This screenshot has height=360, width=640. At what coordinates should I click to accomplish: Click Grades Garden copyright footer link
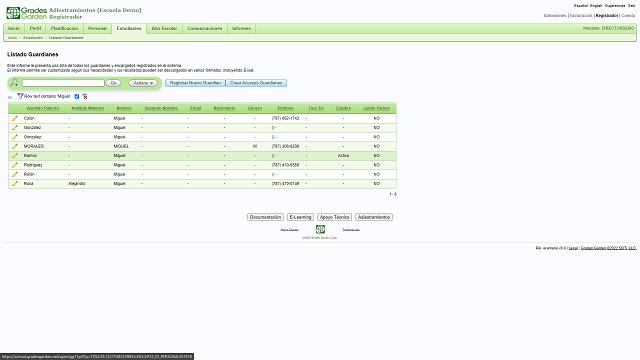pyautogui.click(x=609, y=248)
